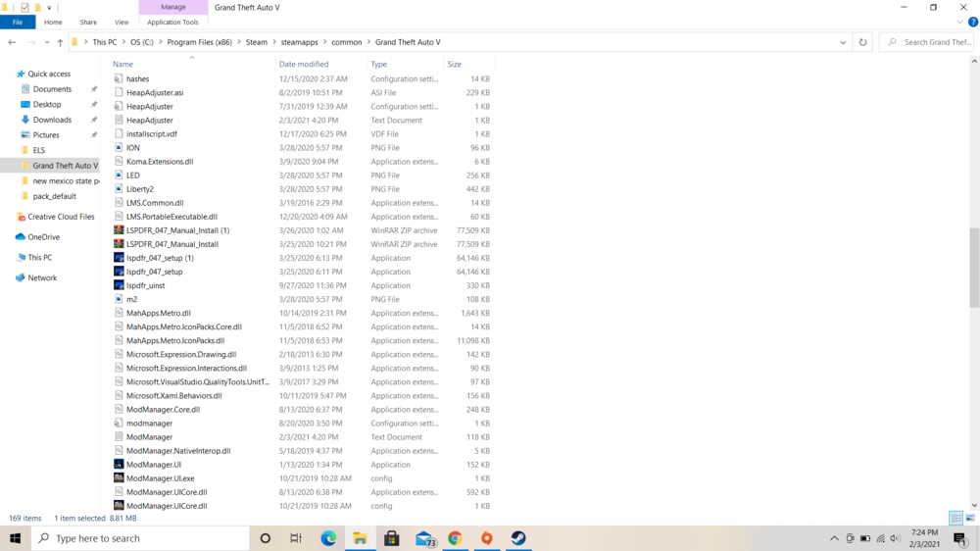Navigate to Program Files (x86) breadcrumb
Screen dimensions: 980x551
[x=199, y=42]
